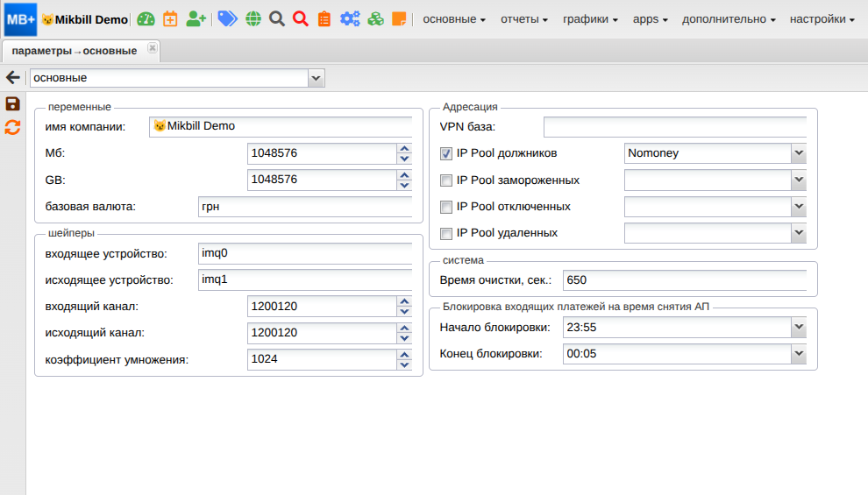Open the графики menu

[x=590, y=19]
